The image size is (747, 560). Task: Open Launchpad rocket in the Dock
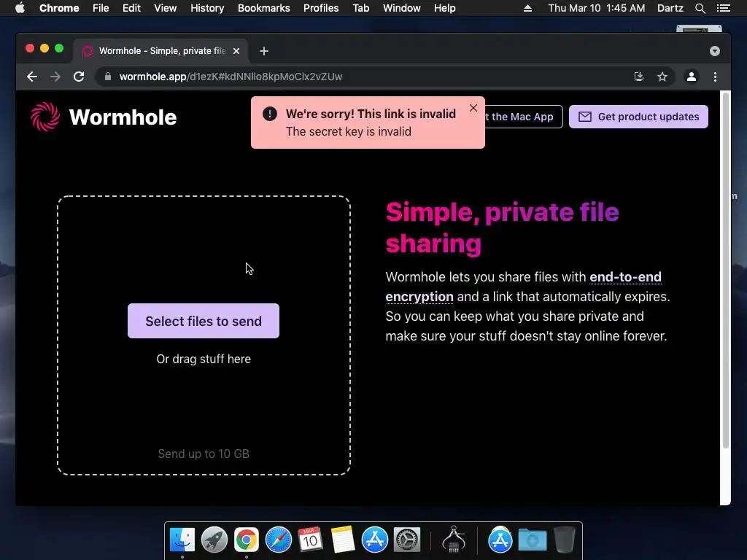(x=214, y=540)
